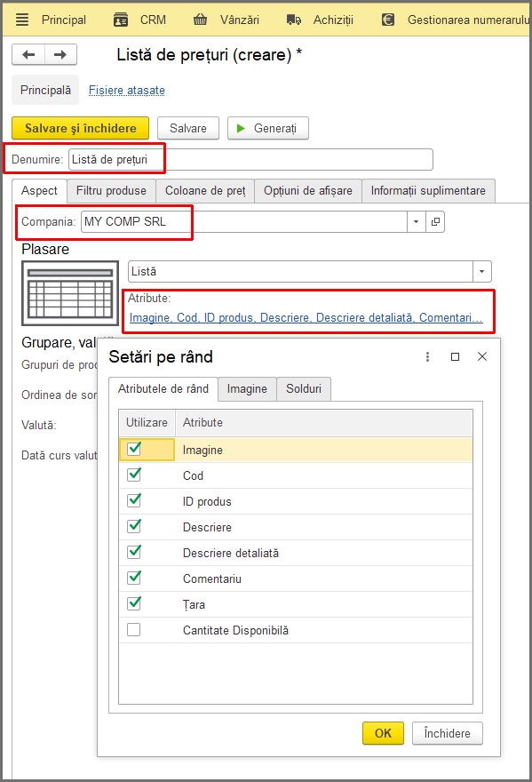Go back with the left arrow

pos(28,54)
